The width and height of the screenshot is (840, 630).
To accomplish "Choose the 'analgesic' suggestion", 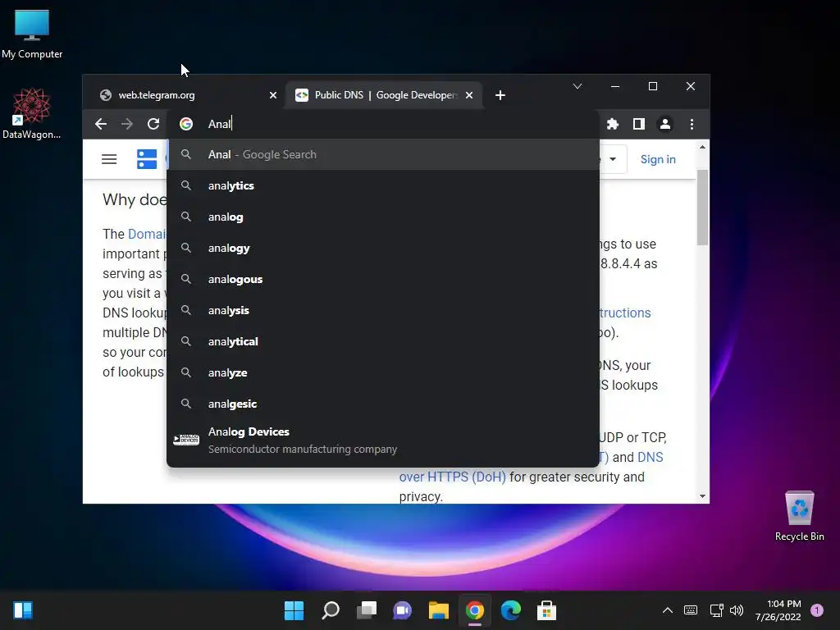I will (x=383, y=404).
